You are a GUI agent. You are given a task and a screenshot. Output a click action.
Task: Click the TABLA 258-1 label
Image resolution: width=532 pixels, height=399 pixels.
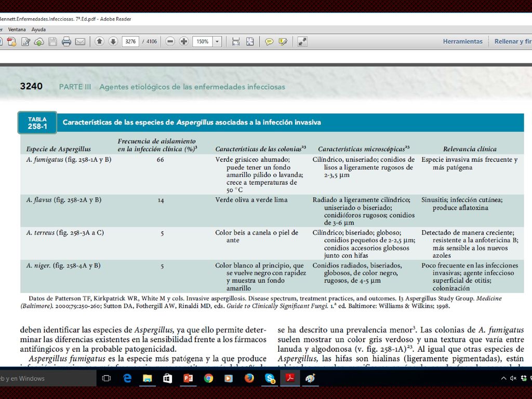click(x=37, y=123)
